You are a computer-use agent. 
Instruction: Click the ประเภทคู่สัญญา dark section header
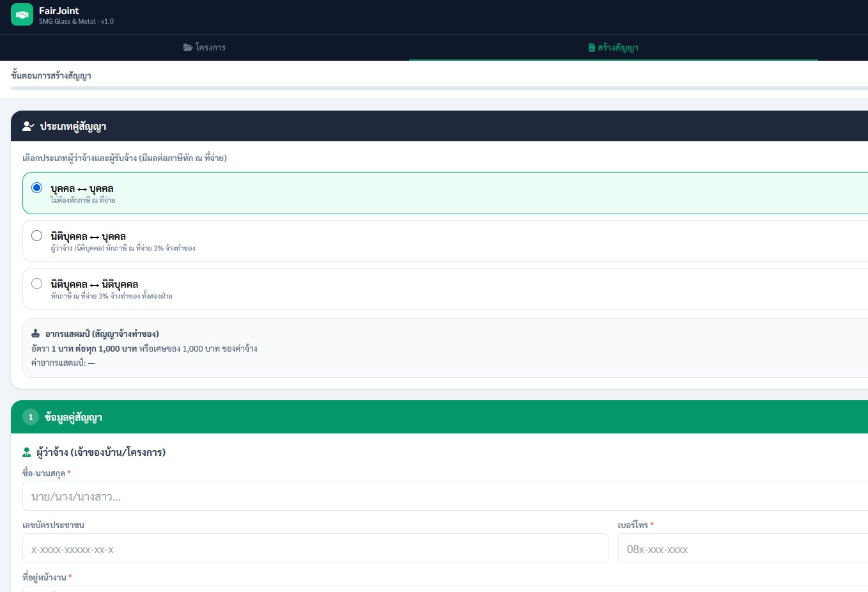(439, 126)
